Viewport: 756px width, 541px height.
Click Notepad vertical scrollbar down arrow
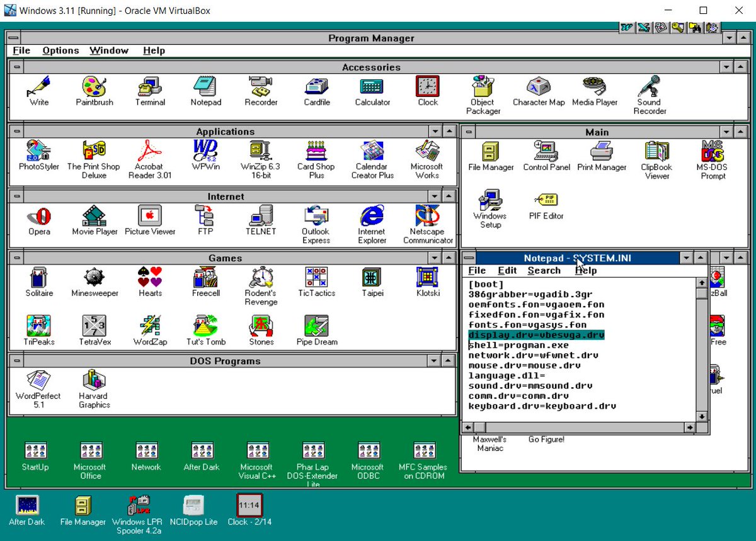(x=701, y=416)
